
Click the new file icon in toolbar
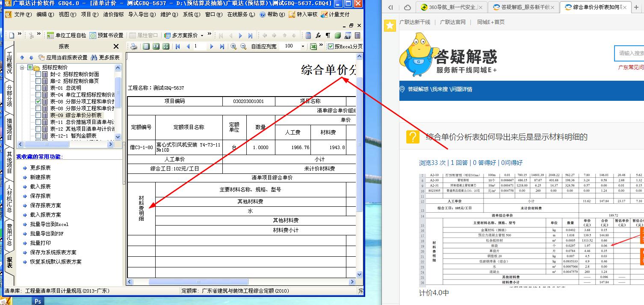[12, 35]
